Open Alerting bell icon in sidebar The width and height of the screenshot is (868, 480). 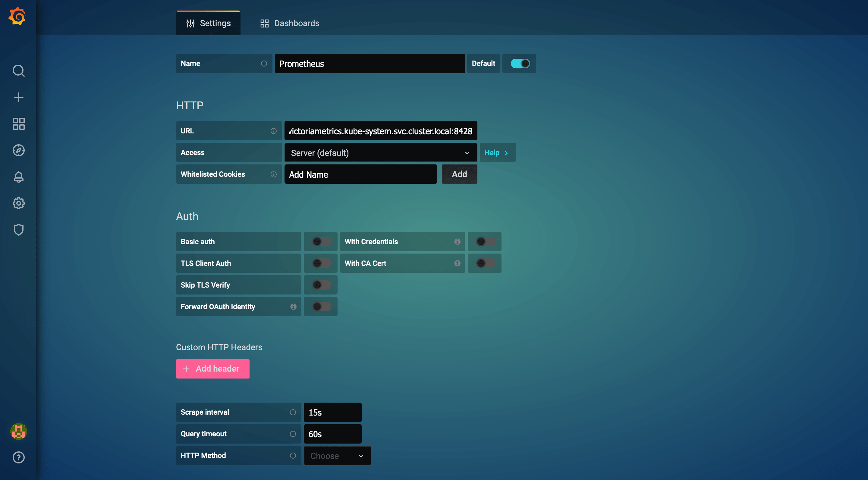[x=18, y=177]
